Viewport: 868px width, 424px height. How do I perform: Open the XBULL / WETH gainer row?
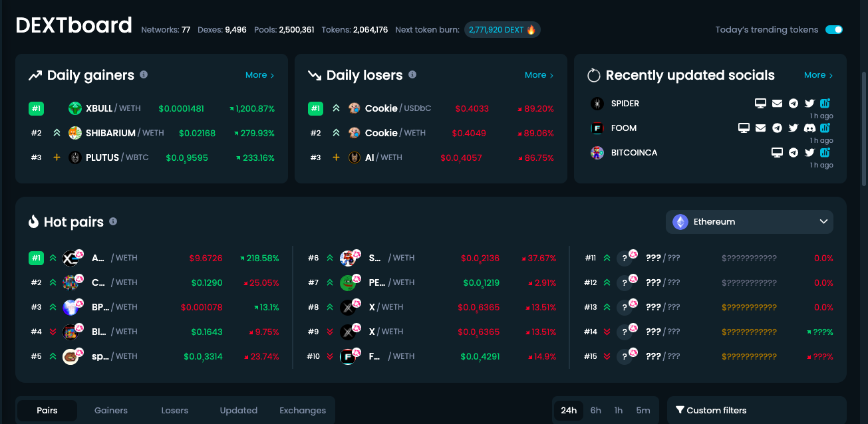tap(152, 108)
